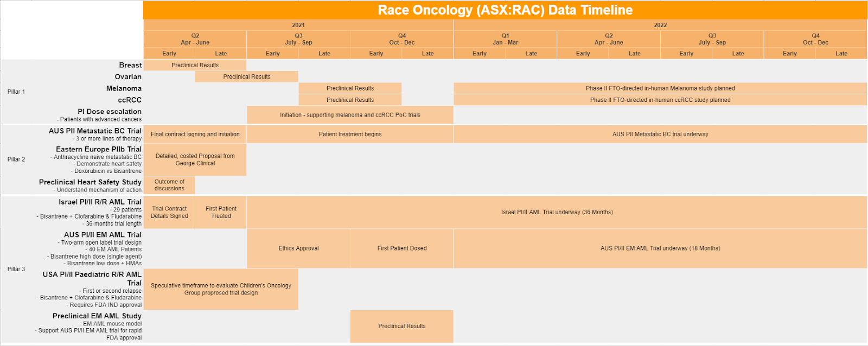Click Speculative timeframe Children's Oncology Group cell
Screen dimensions: 868x346
coord(221,289)
